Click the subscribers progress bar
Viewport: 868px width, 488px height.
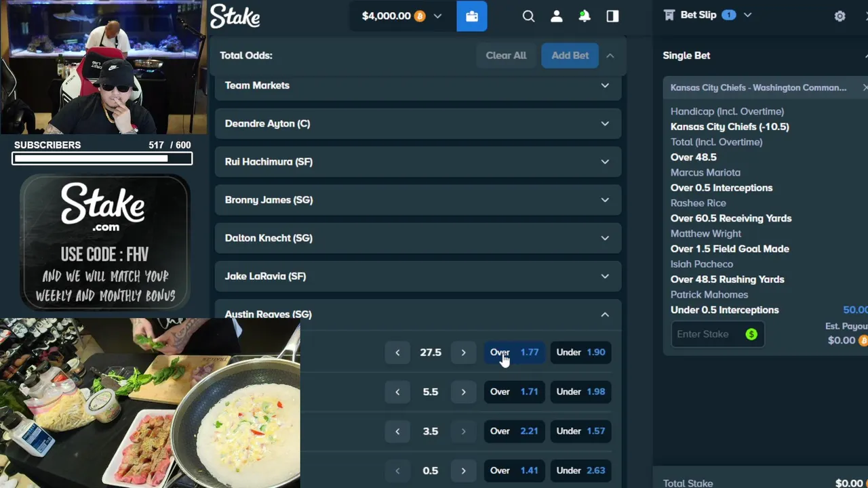(102, 159)
